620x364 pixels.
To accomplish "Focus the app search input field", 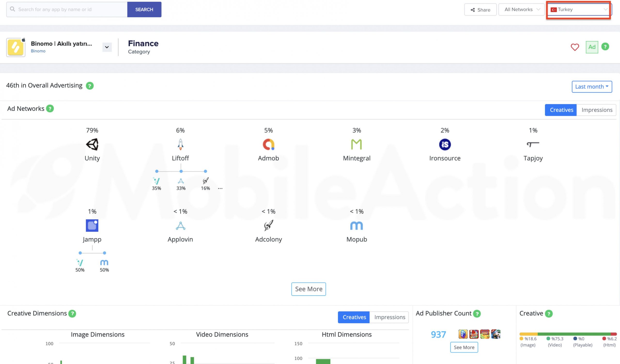I will pyautogui.click(x=67, y=10).
